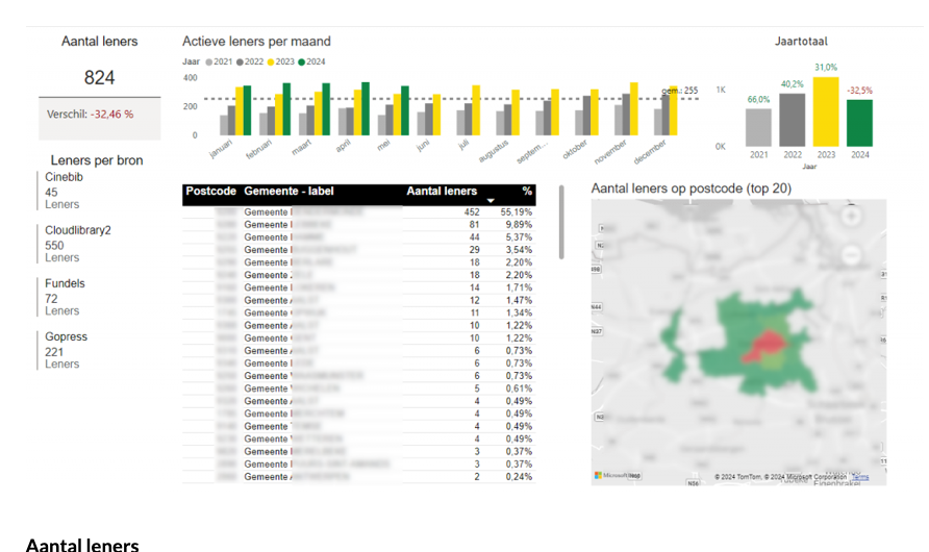Click the map zoom in plus button

click(851, 216)
